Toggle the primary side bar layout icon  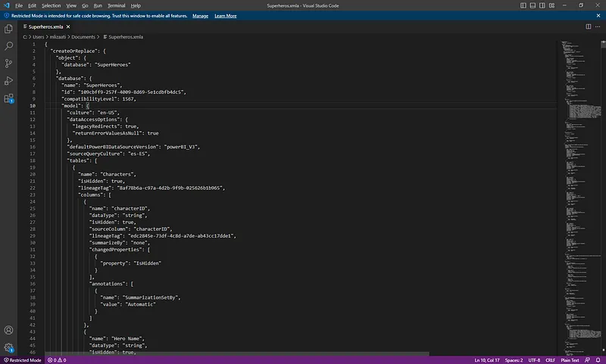[x=523, y=5]
